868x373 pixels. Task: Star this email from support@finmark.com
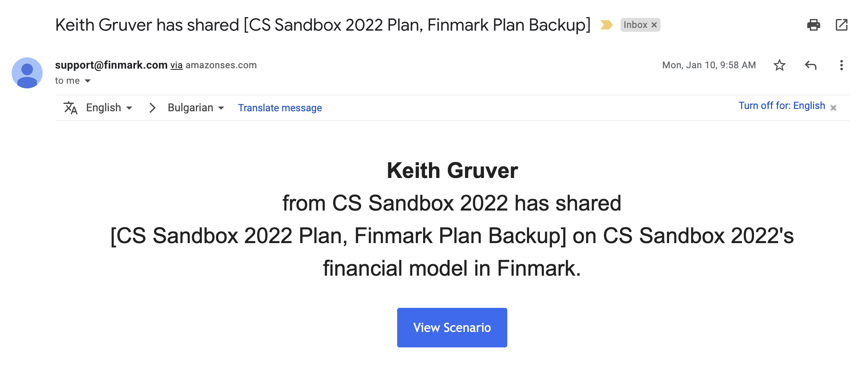[779, 65]
